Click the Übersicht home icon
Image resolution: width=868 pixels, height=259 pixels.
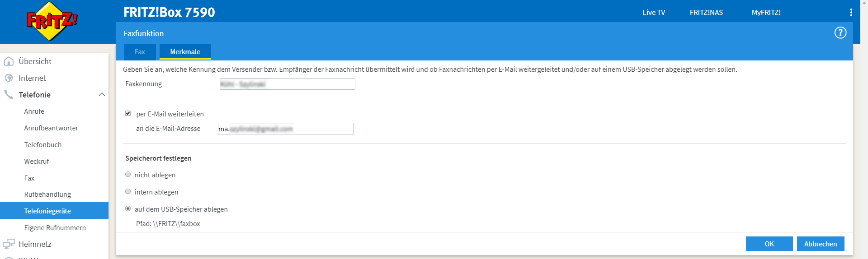[9, 61]
